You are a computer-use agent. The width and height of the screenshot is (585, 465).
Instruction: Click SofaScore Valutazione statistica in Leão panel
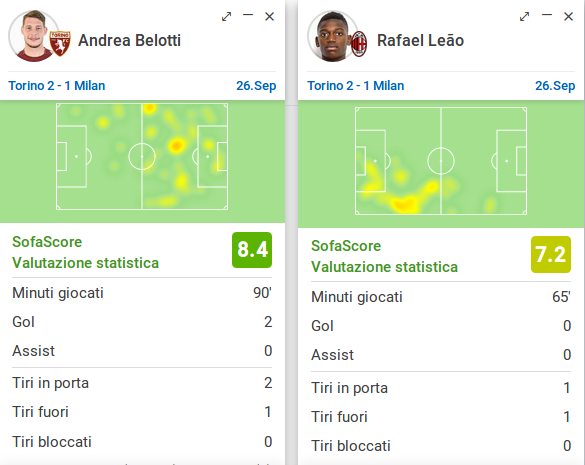(384, 256)
